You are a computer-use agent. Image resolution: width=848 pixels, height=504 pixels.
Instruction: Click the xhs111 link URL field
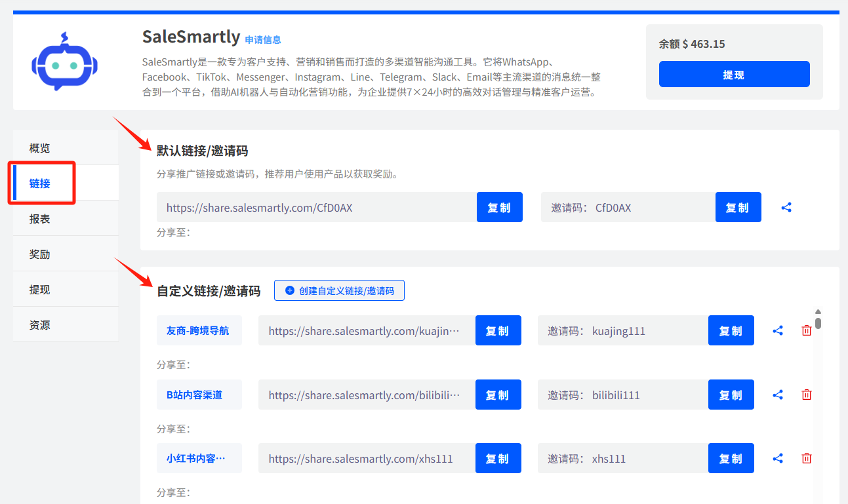[x=367, y=459]
